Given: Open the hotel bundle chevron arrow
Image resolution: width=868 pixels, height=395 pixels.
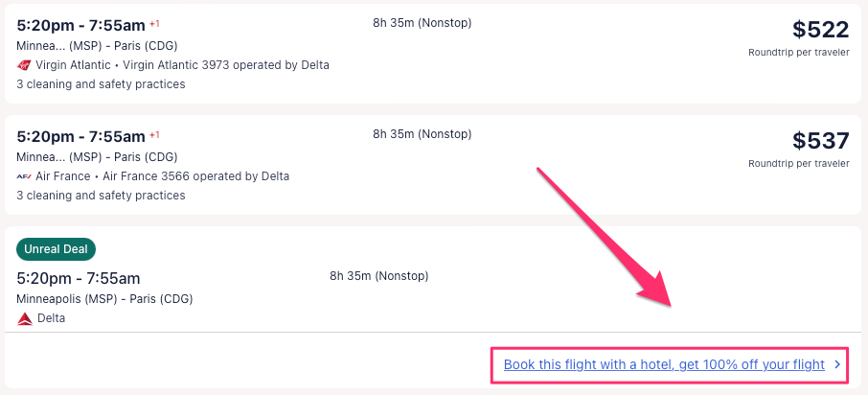Looking at the screenshot, I should [x=836, y=364].
